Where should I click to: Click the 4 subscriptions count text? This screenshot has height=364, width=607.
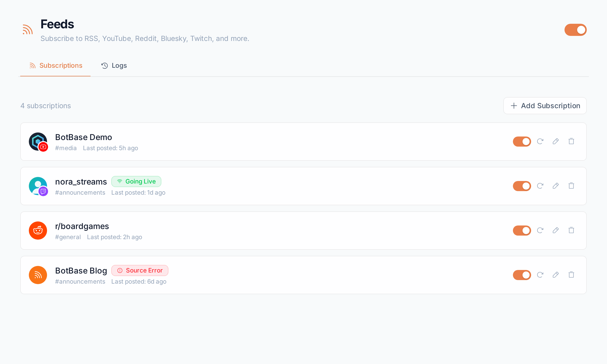point(46,106)
